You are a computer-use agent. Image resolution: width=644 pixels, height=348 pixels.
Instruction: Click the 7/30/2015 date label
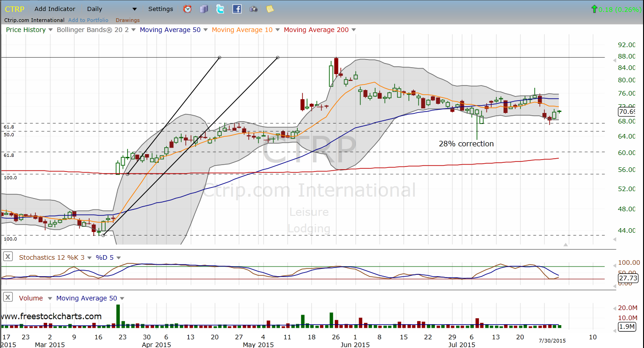(x=553, y=340)
